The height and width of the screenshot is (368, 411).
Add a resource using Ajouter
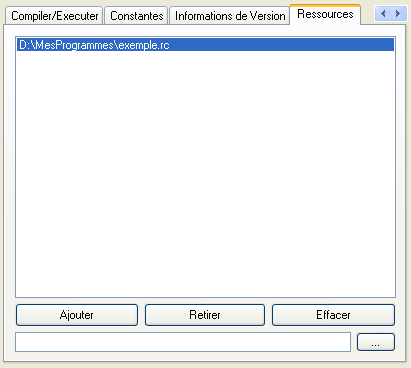point(77,315)
